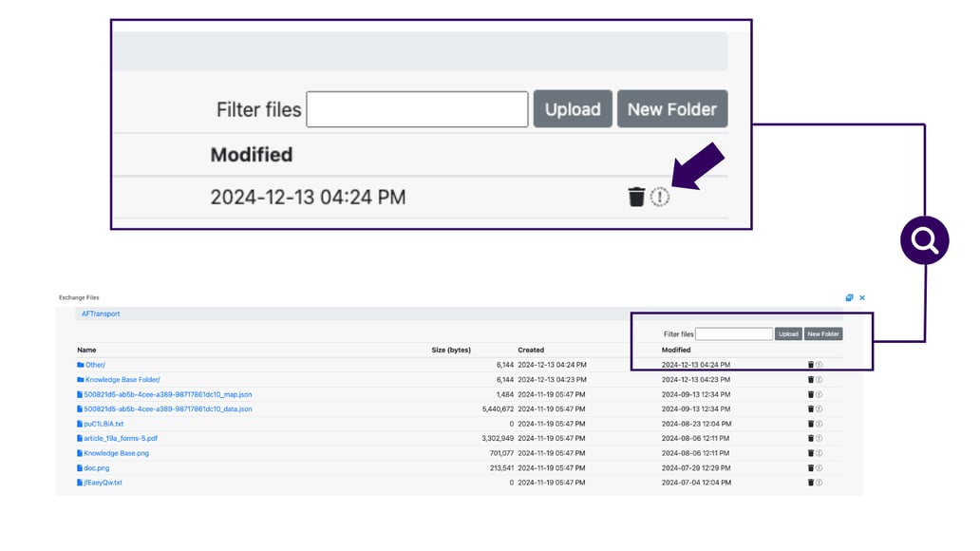
Task: Click trash icon for article_19a_forms-5.pdf
Action: pyautogui.click(x=811, y=438)
